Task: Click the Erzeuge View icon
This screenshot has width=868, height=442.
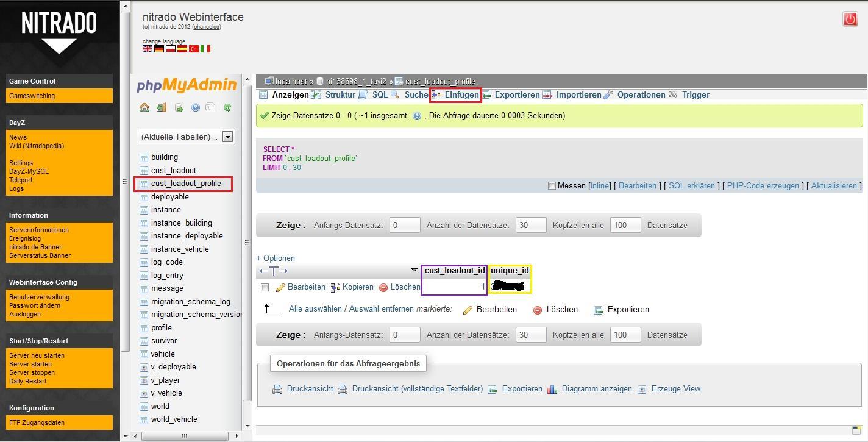Action: click(x=642, y=389)
